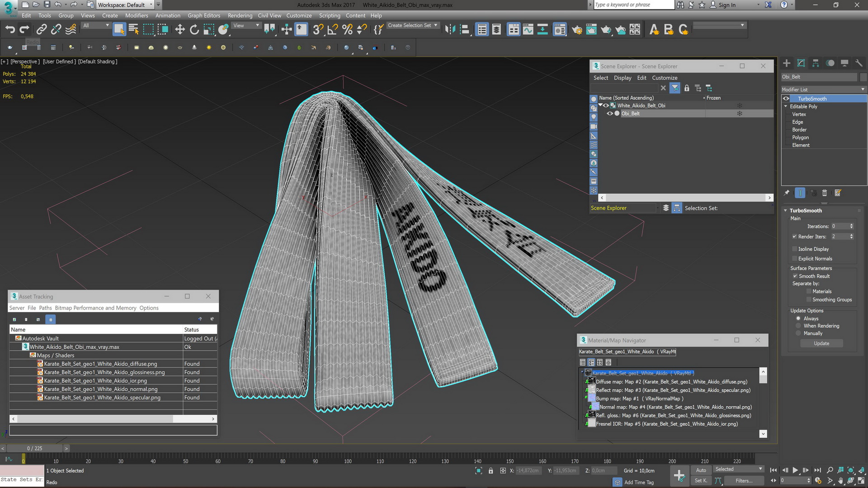Click the Undo arrow icon
This screenshot has height=488, width=868.
(x=9, y=29)
